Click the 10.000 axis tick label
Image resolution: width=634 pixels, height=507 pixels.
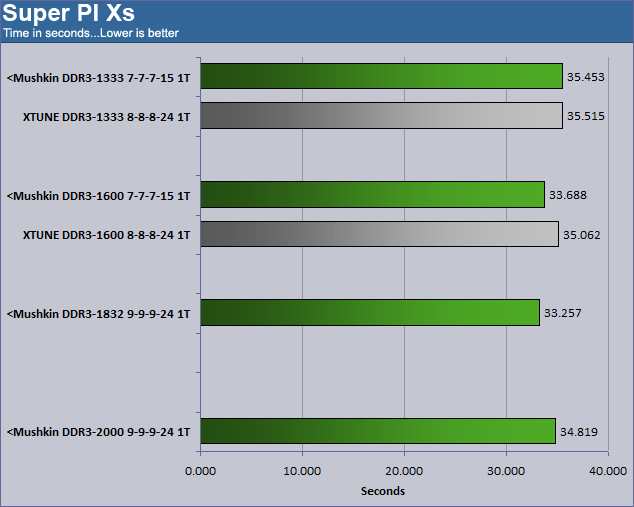click(302, 471)
